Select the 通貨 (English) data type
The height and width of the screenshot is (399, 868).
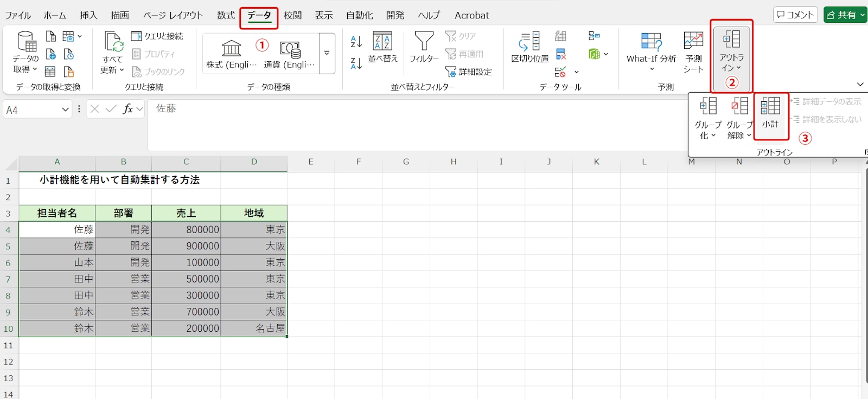coord(289,54)
